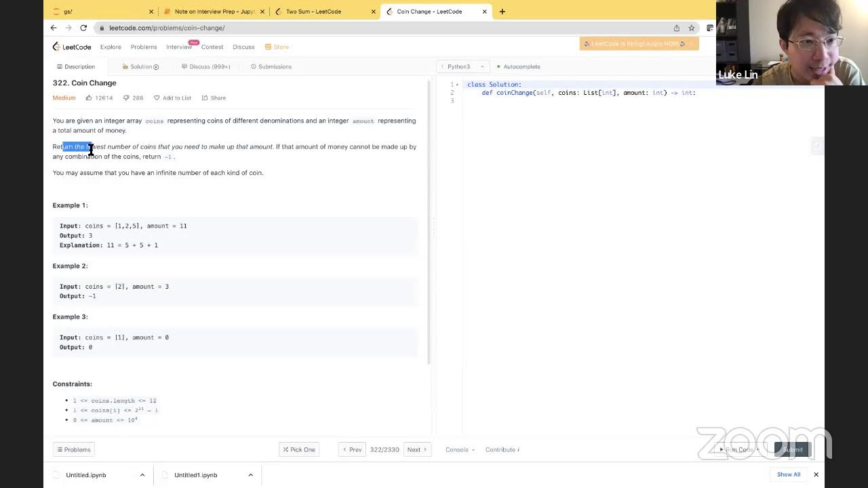Expand the Console panel

(460, 449)
